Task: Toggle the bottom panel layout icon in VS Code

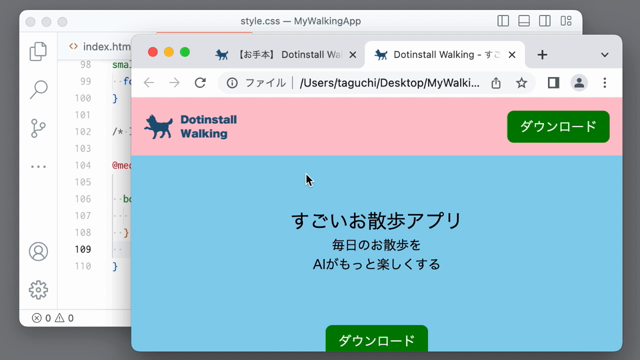Action: (524, 21)
